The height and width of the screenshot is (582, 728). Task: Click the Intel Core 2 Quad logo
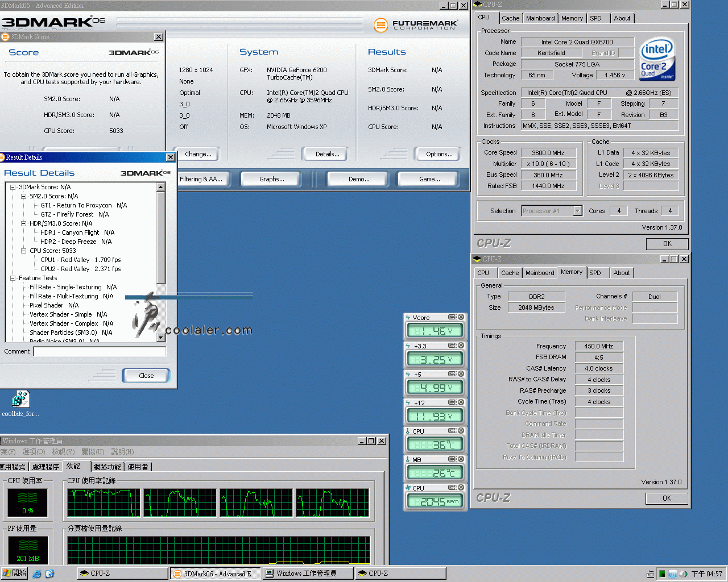pyautogui.click(x=657, y=59)
